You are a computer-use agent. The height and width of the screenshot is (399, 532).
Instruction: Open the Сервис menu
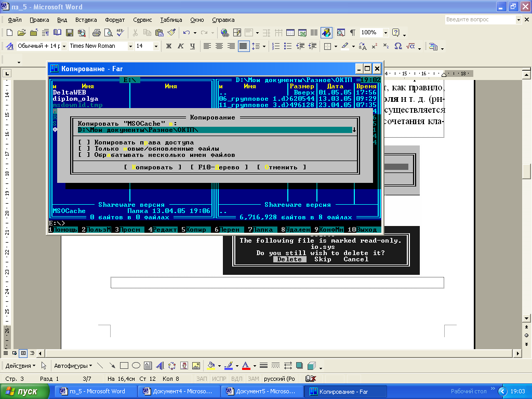point(142,20)
